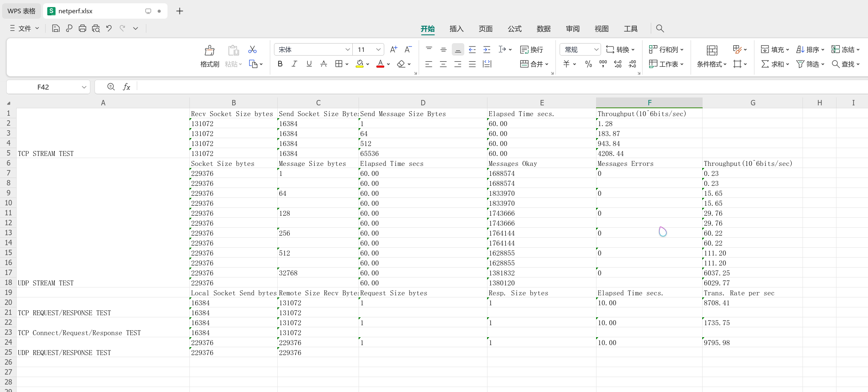Click the Fill (填充) button

tap(775, 49)
